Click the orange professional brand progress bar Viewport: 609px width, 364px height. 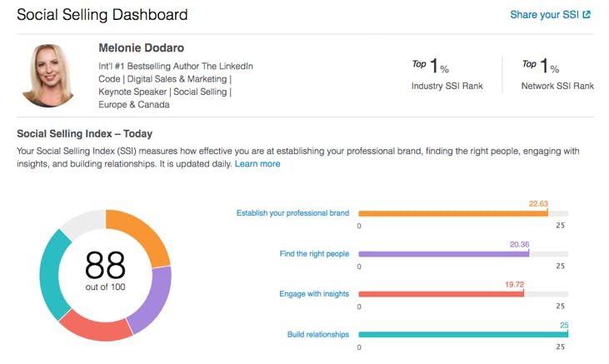[x=453, y=213]
